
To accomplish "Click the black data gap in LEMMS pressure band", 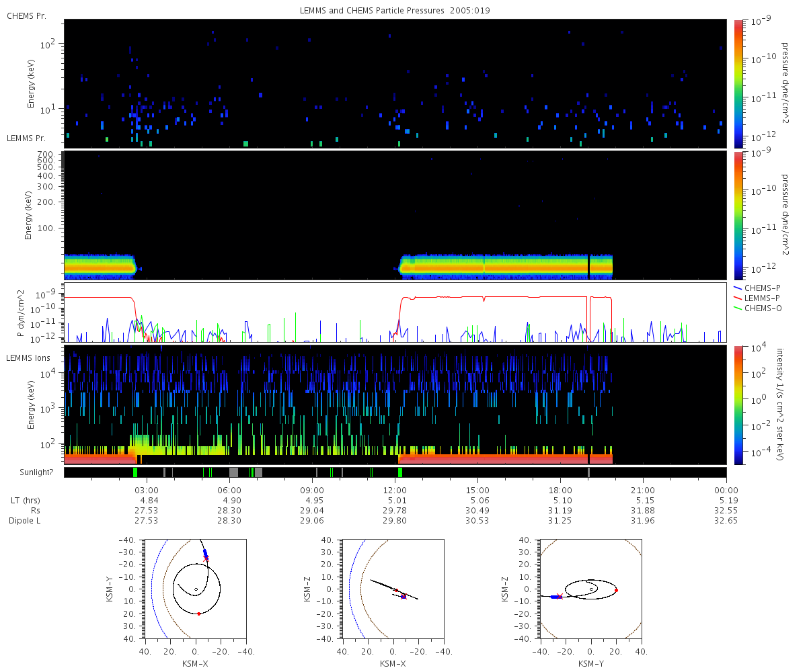I will click(x=588, y=265).
